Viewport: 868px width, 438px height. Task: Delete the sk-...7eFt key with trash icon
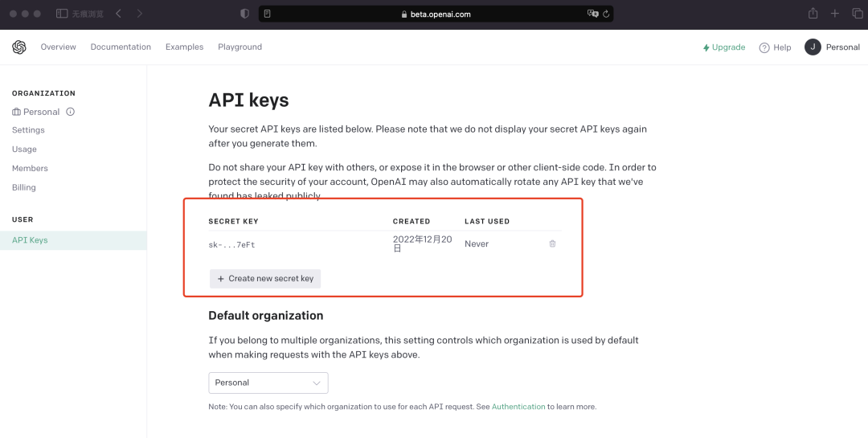552,244
